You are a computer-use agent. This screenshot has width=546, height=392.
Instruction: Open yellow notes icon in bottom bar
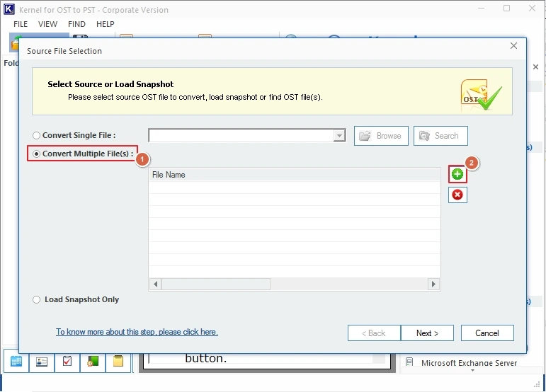tap(118, 362)
